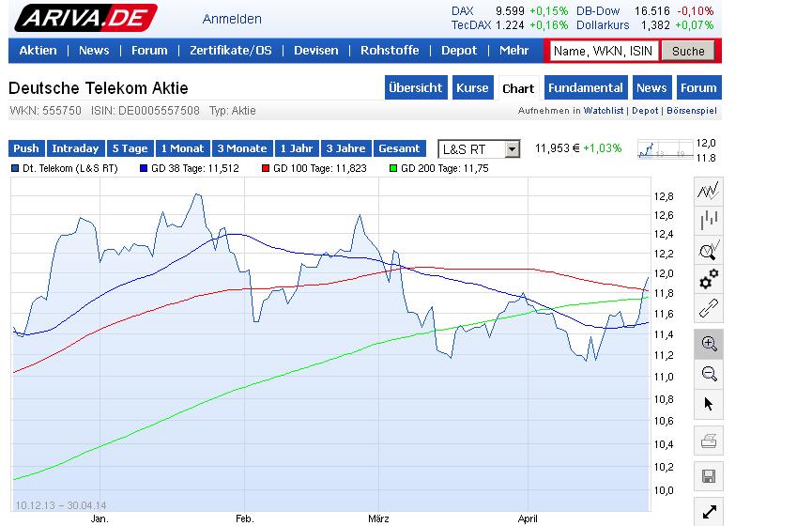Set chart range to 1 Jahr
Screen dimensions: 812x526
296,148
